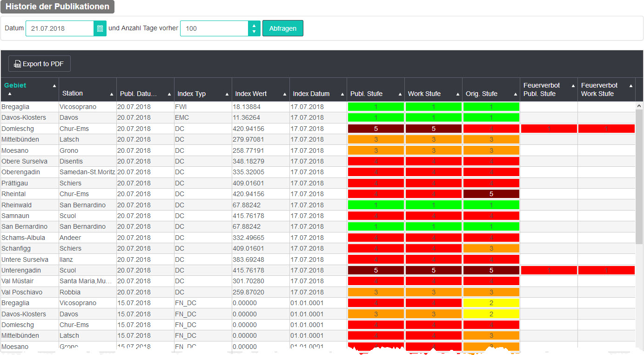Click index value 18.13884
Image resolution: width=644 pixels, height=355 pixels.
[261, 107]
